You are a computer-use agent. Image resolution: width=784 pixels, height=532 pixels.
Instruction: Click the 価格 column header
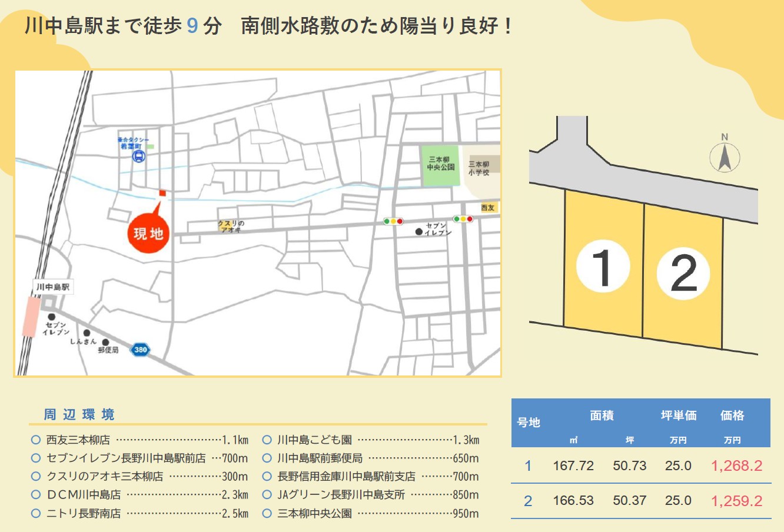point(732,415)
